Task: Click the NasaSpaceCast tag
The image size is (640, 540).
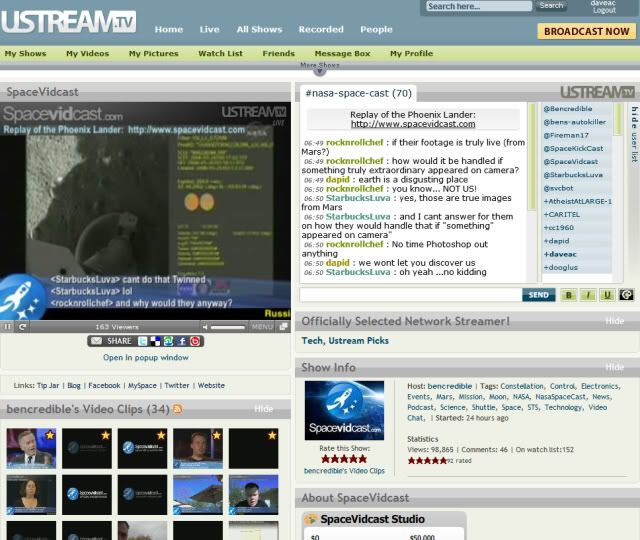Action: [560, 397]
